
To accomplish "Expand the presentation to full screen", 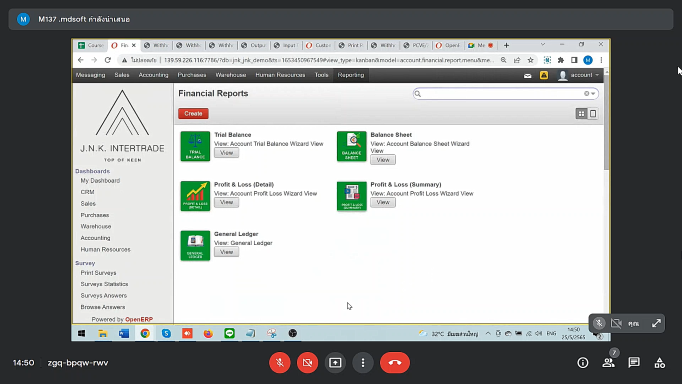I will pyautogui.click(x=656, y=323).
